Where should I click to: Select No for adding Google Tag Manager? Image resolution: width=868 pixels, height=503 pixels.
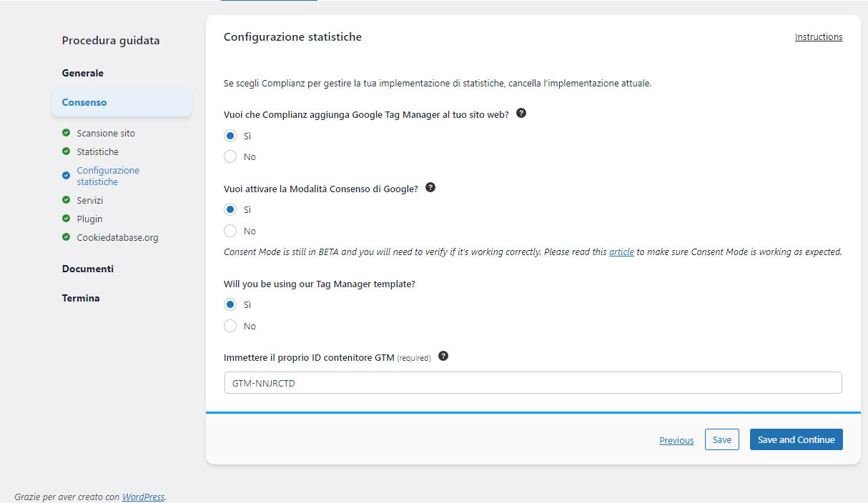coord(230,156)
